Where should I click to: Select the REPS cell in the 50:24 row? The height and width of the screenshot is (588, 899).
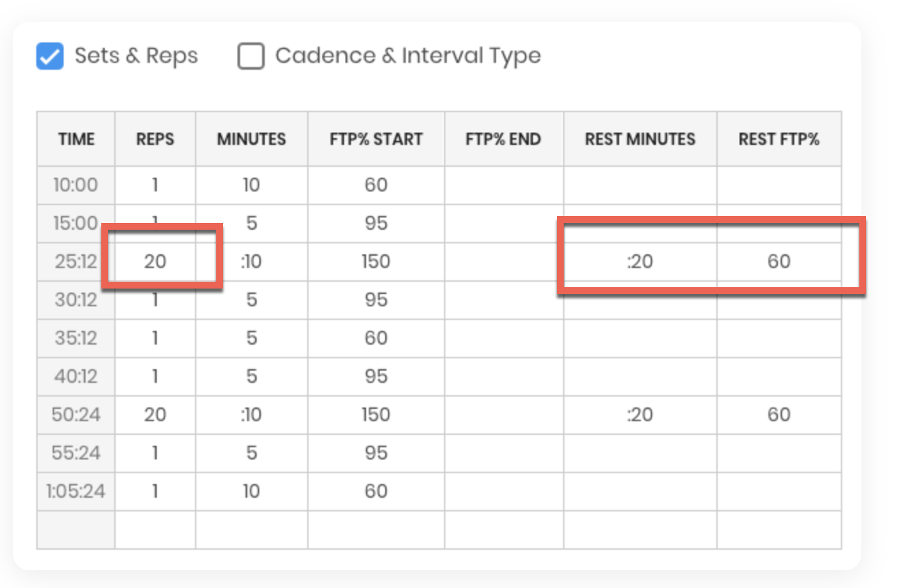155,415
